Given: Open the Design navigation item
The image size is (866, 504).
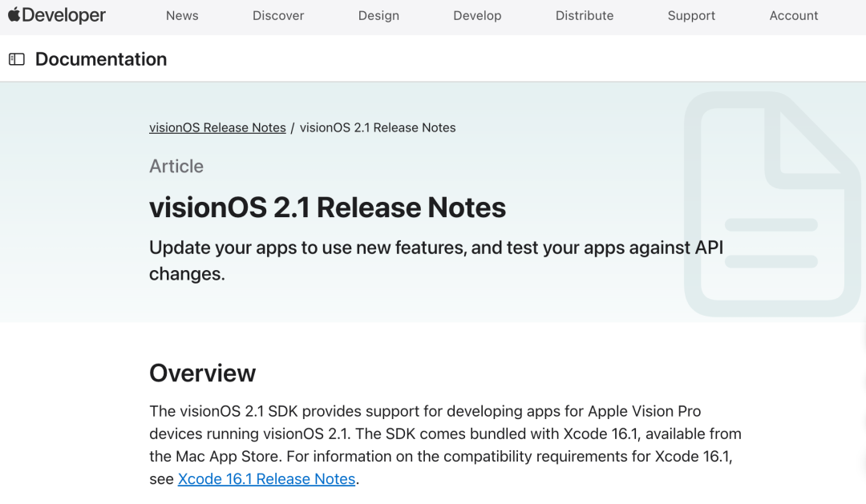Looking at the screenshot, I should (x=378, y=16).
